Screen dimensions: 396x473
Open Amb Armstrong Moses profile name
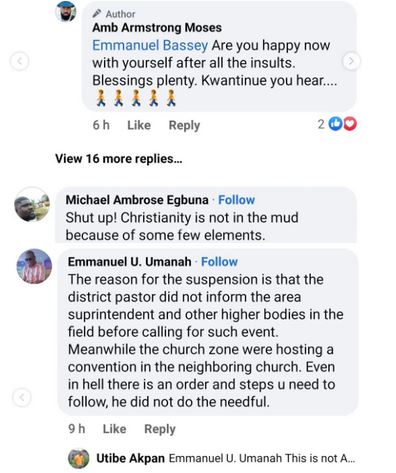[157, 28]
